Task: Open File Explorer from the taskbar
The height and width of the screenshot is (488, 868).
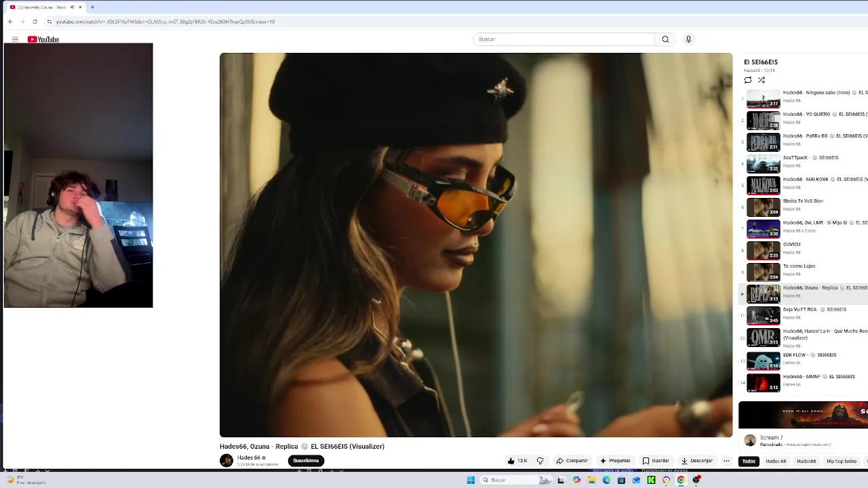Action: pos(591,480)
